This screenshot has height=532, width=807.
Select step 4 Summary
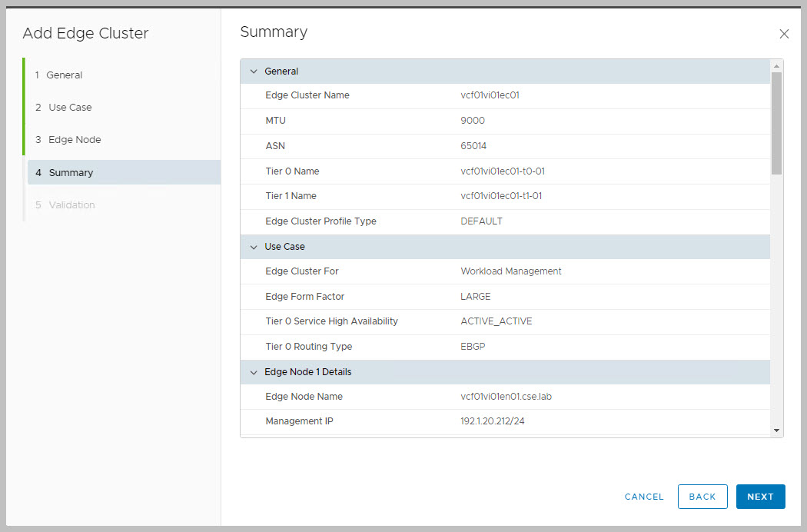[71, 173]
